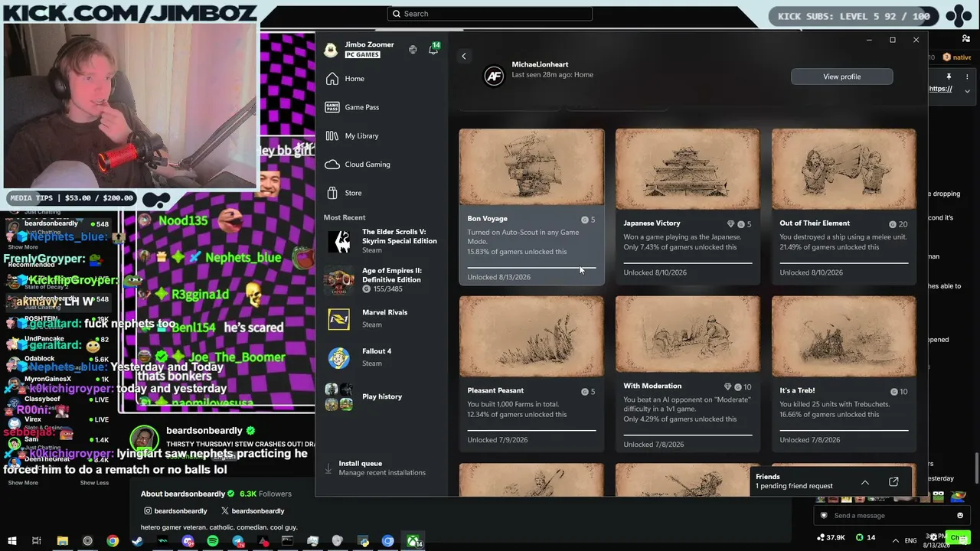Open Google Chrome from the taskbar
The image size is (980, 551).
(x=113, y=541)
